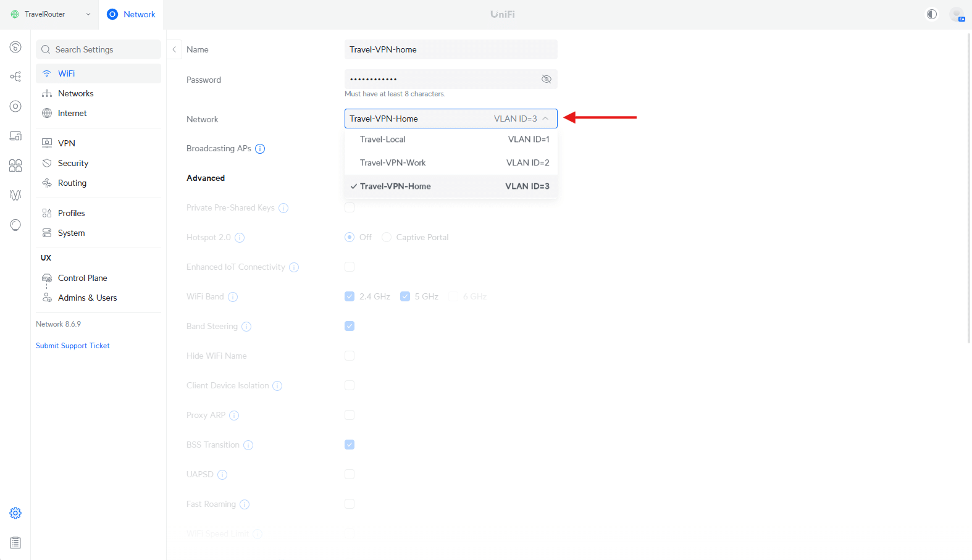
Task: Open the client devices icon in left rail
Action: tap(15, 136)
